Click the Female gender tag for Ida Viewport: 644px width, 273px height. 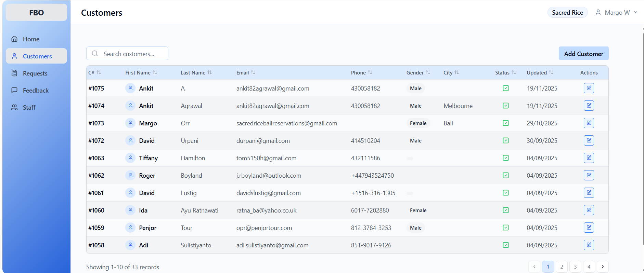[x=418, y=210]
